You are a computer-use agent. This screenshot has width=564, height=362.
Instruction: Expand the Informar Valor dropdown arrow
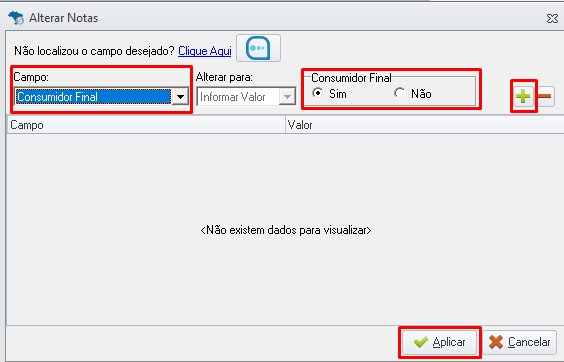pyautogui.click(x=287, y=97)
